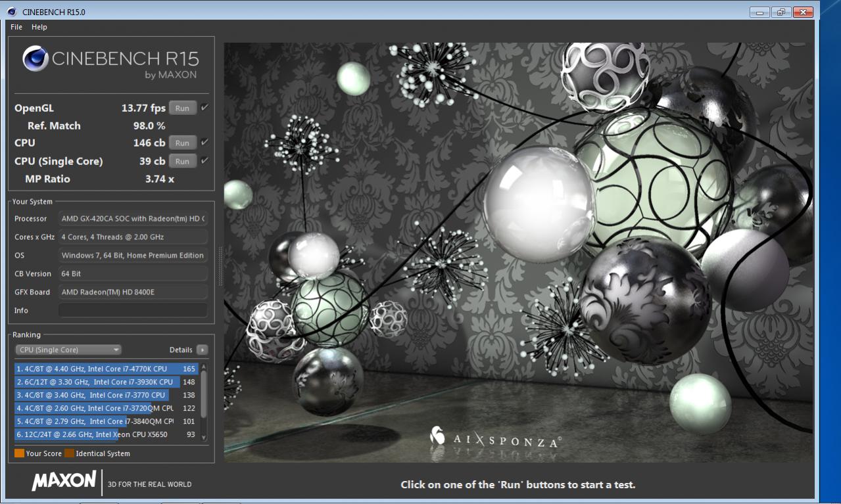This screenshot has width=841, height=504.
Task: Select ranking entry Intel Core i7-3770
Action: pos(106,395)
